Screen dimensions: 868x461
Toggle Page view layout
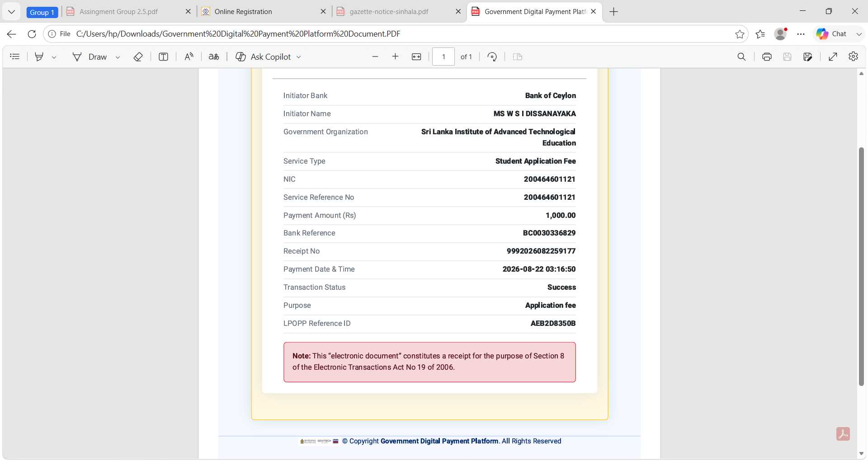518,56
